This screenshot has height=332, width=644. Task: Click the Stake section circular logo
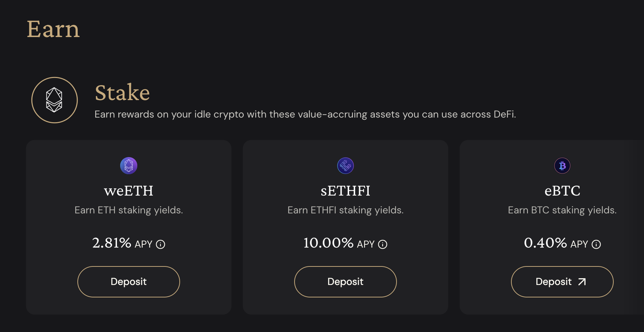tap(55, 100)
